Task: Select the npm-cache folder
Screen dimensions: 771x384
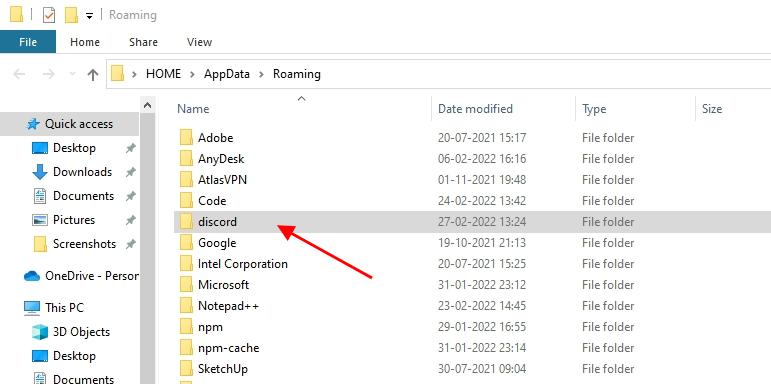Action: 228,348
